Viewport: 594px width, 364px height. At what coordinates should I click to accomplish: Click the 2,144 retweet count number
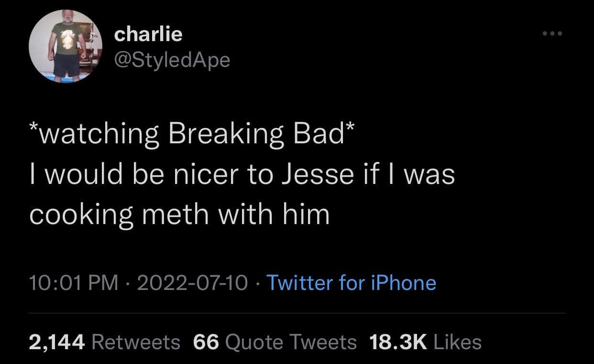(x=57, y=342)
